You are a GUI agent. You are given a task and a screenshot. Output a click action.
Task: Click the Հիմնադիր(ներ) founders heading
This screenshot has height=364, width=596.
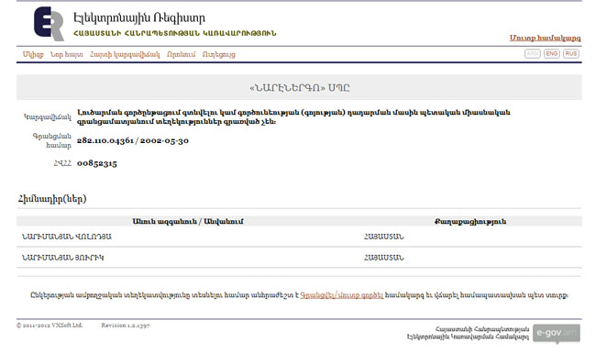(x=52, y=198)
